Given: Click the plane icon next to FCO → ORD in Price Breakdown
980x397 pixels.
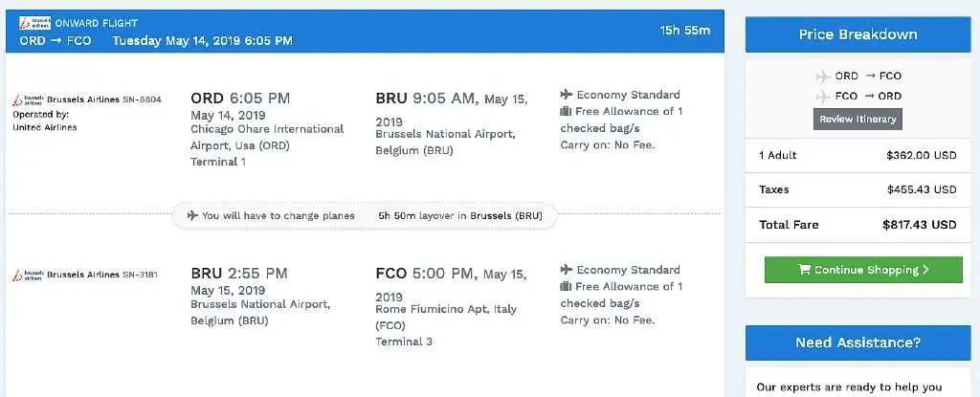Looking at the screenshot, I should point(822,96).
